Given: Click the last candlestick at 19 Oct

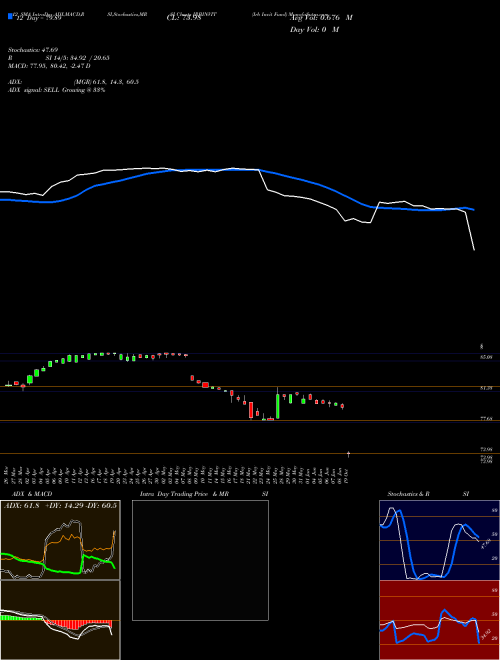Looking at the screenshot, I should click(x=348, y=454).
